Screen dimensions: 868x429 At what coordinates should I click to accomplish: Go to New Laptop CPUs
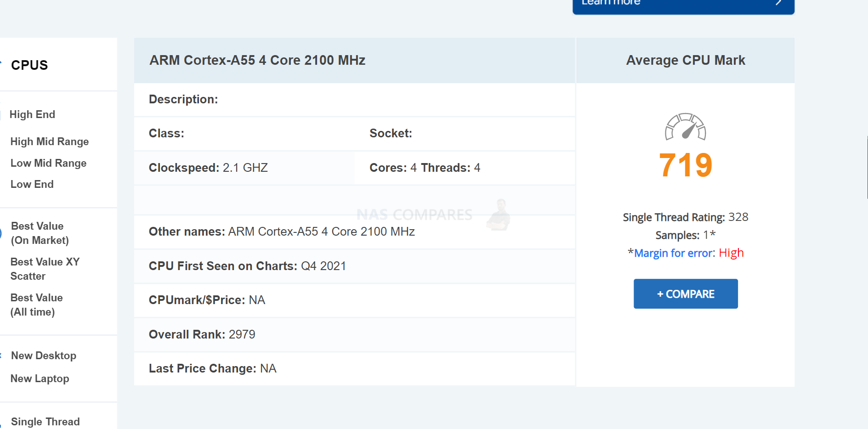point(40,378)
